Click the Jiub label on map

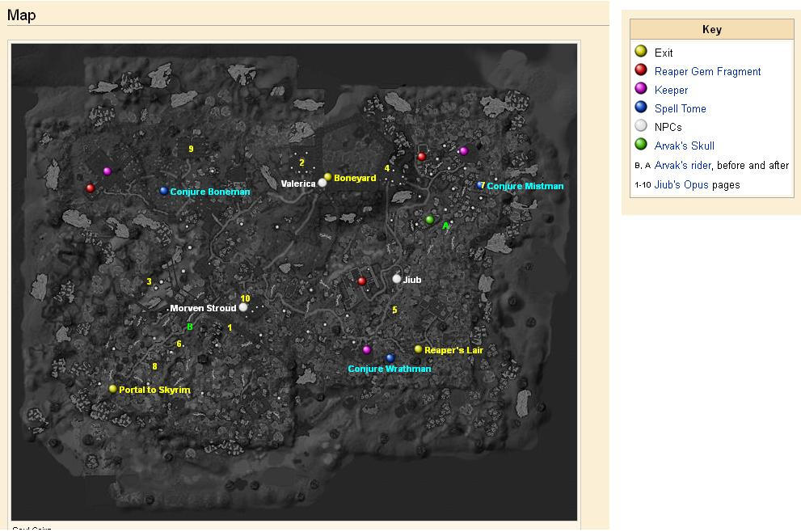tap(411, 280)
